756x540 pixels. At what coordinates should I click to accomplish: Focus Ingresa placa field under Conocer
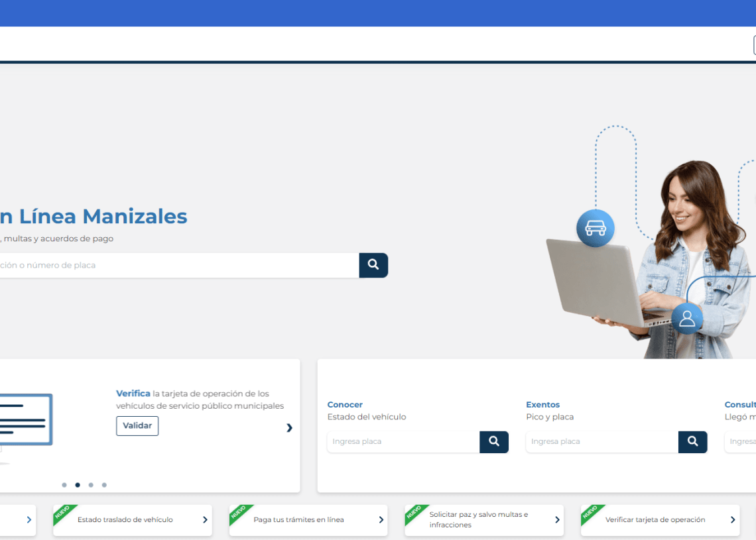click(x=404, y=442)
